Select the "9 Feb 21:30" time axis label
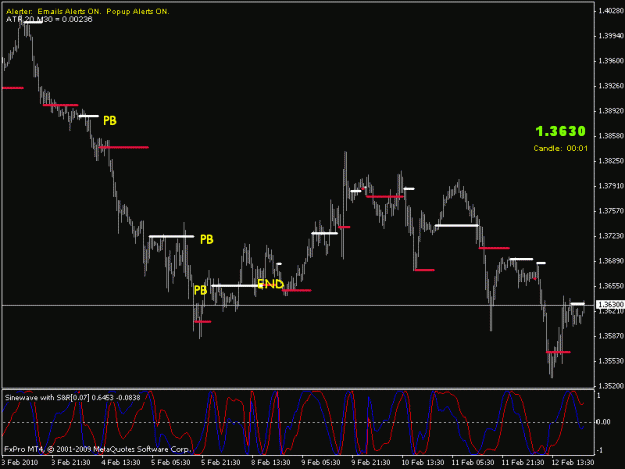 (371, 463)
